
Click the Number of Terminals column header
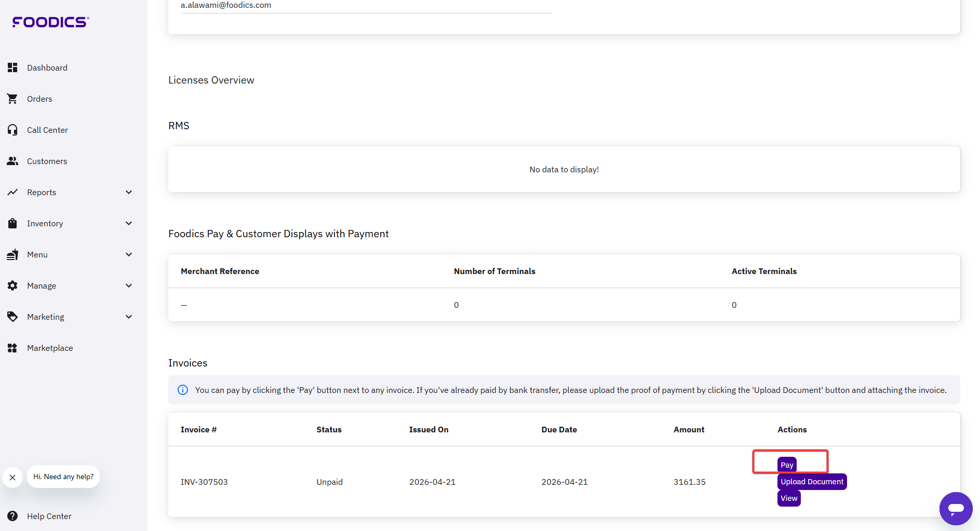coord(494,271)
